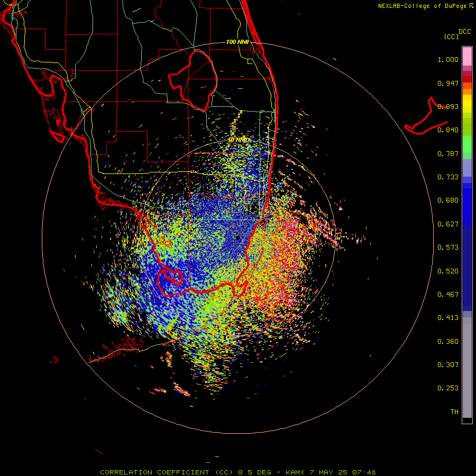The image size is (476, 476).
Task: Click the 0.520 color scale label
Action: point(448,271)
